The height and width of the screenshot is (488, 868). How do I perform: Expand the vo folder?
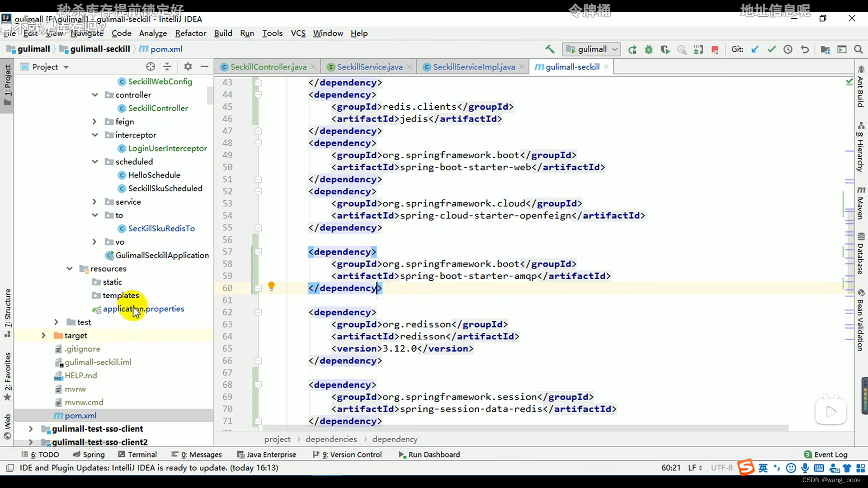click(94, 242)
